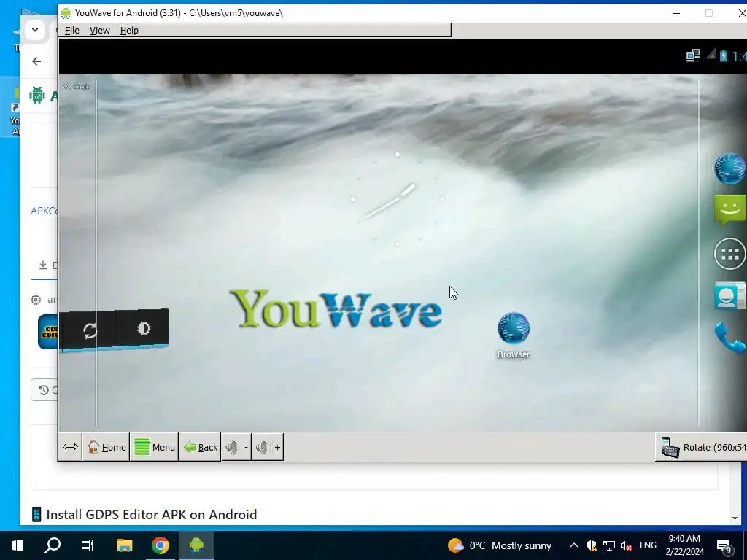
Task: Click the Back button in YouWave toolbar
Action: coord(200,447)
